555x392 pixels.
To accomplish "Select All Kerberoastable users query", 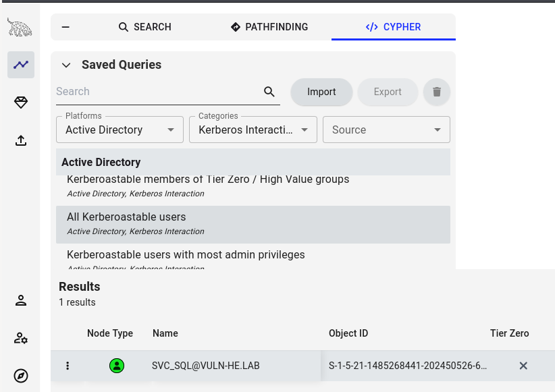I will (x=253, y=225).
